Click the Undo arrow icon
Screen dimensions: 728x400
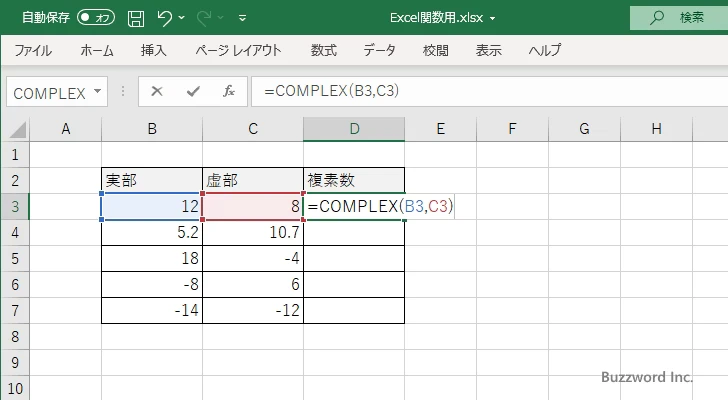(164, 18)
